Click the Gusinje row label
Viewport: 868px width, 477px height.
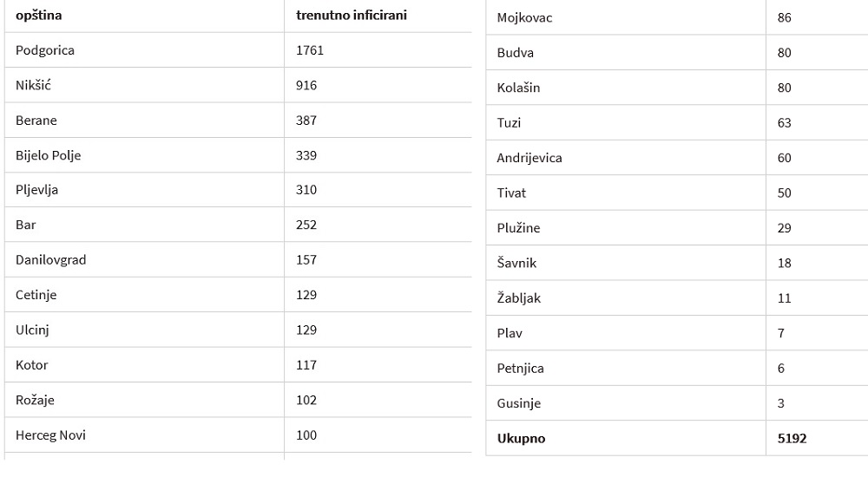click(519, 403)
